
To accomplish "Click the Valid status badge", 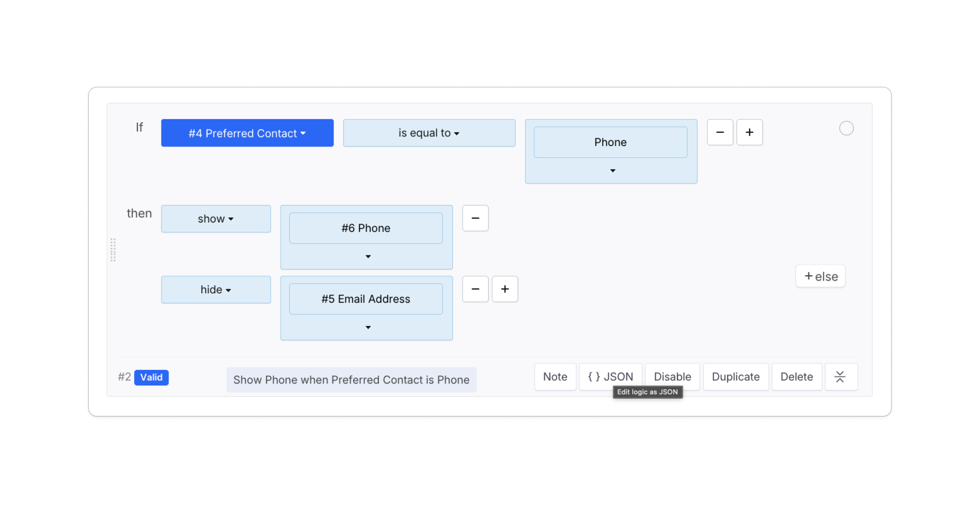I will coord(151,378).
